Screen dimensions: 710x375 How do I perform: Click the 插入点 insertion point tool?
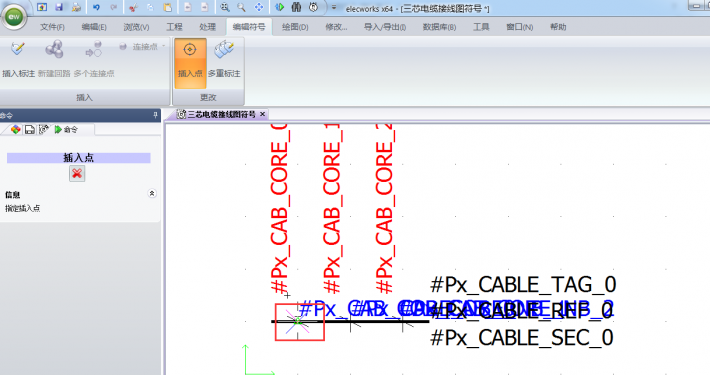click(x=190, y=62)
